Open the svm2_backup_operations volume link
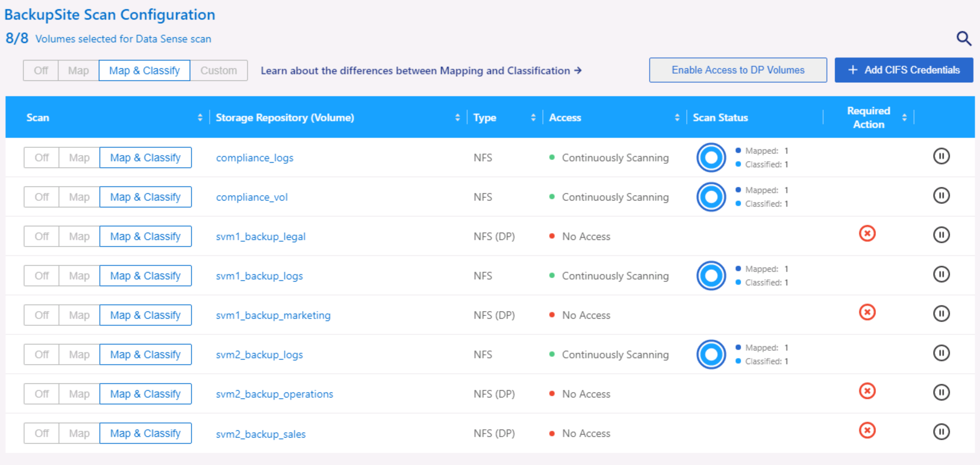Screen dimensions: 980x465 point(274,394)
